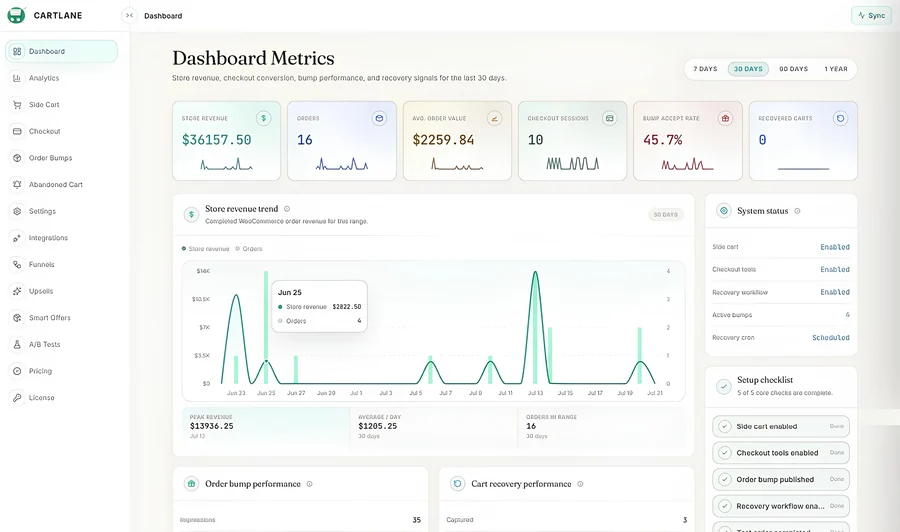This screenshot has width=900, height=532.
Task: Click the $36157.50 store revenue value
Action: coord(216,140)
